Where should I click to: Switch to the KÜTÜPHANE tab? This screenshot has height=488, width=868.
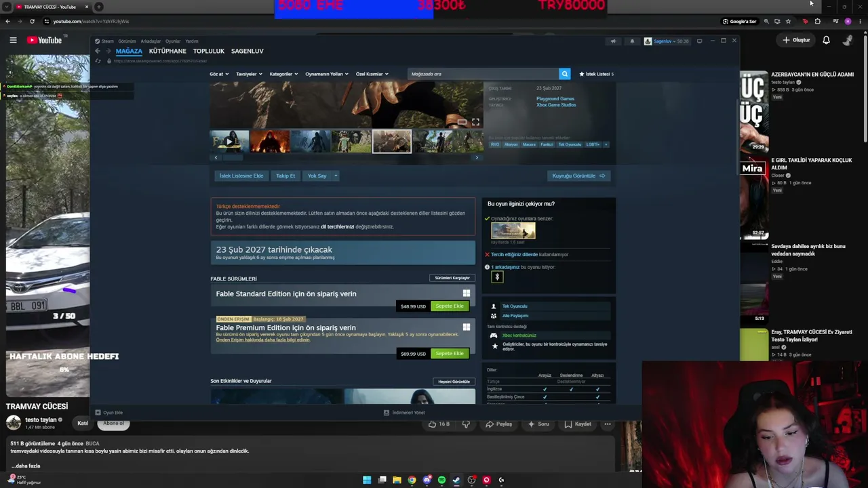click(x=167, y=51)
